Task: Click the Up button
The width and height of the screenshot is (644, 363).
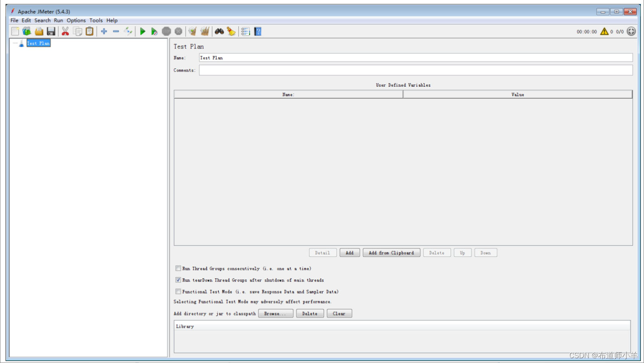Action: [462, 253]
